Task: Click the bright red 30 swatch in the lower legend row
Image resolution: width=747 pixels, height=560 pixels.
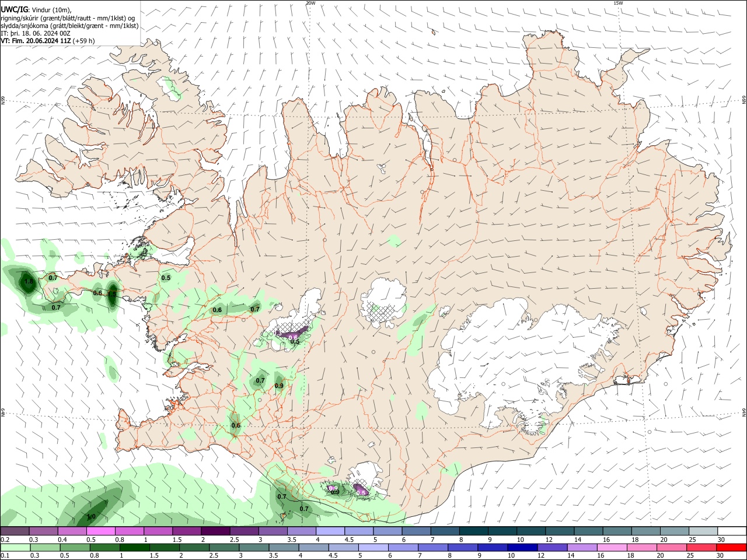Action: click(731, 547)
